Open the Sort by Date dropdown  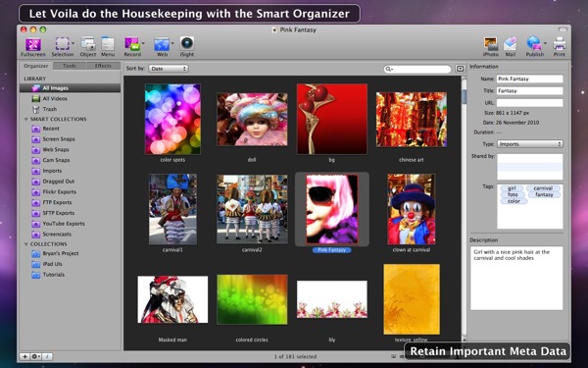[169, 69]
